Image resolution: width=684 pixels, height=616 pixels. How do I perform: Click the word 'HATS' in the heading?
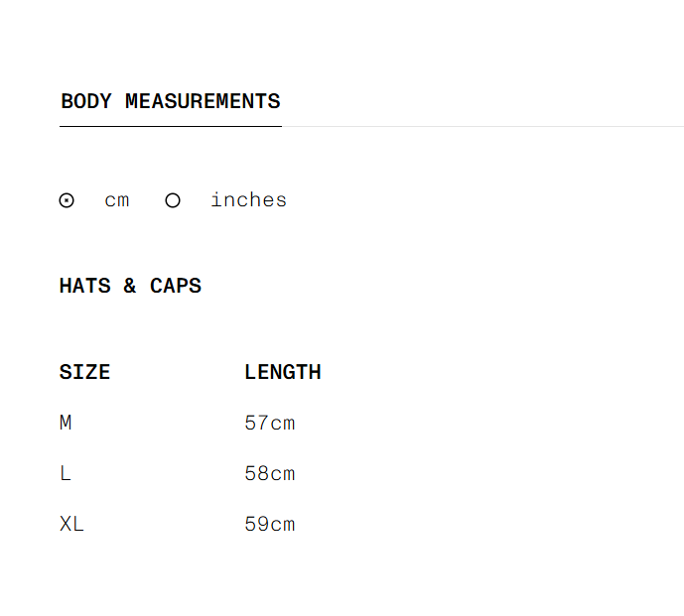point(84,286)
